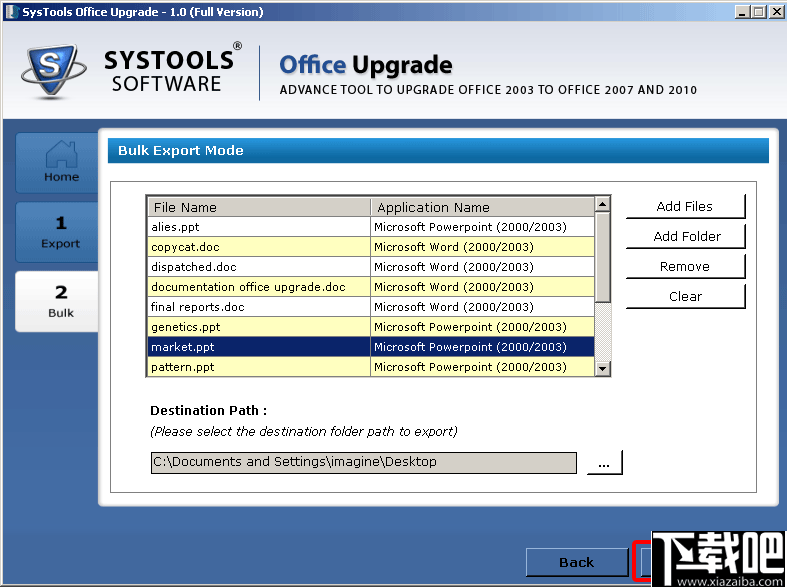This screenshot has height=587, width=787.
Task: Clear the file list
Action: (x=685, y=297)
